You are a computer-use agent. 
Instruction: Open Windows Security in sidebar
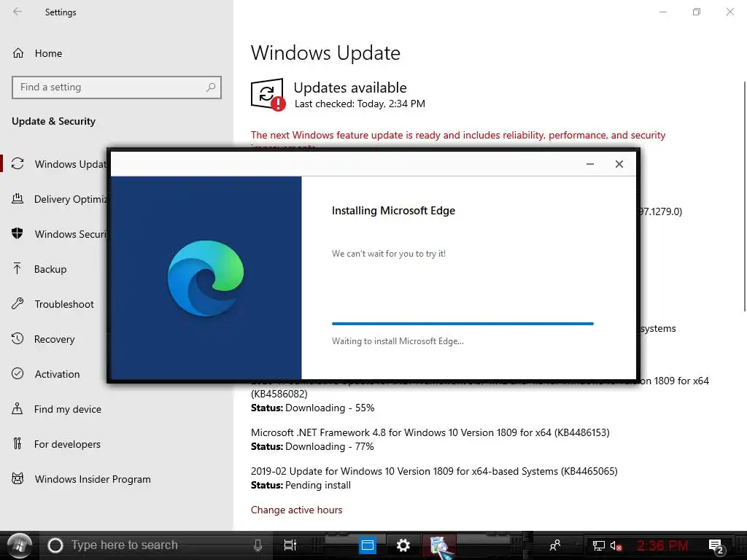(x=60, y=234)
